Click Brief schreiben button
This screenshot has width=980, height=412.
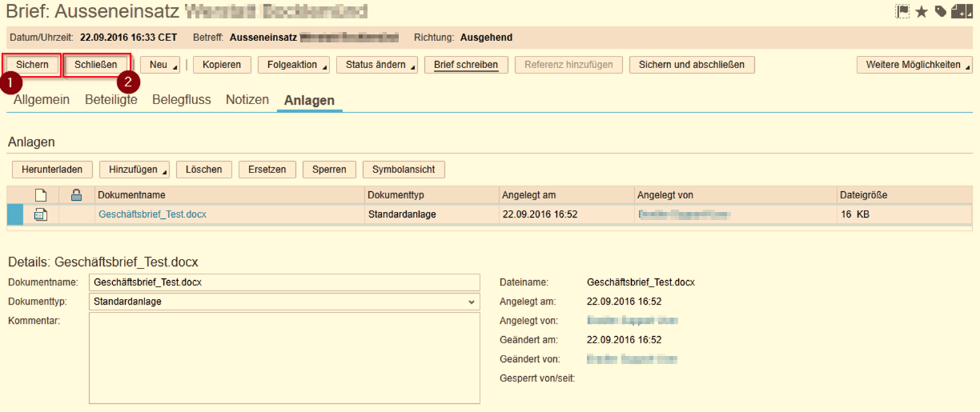coord(466,65)
